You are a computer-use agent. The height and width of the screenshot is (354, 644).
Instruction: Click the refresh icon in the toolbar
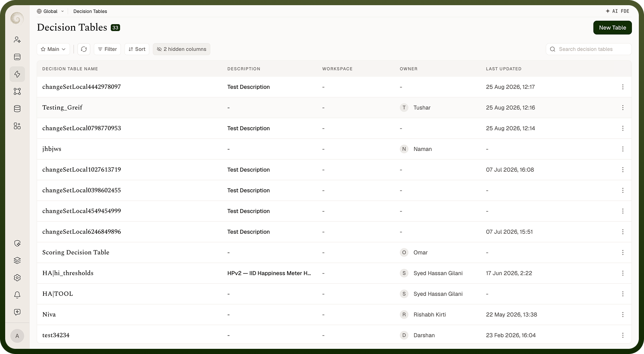[84, 49]
